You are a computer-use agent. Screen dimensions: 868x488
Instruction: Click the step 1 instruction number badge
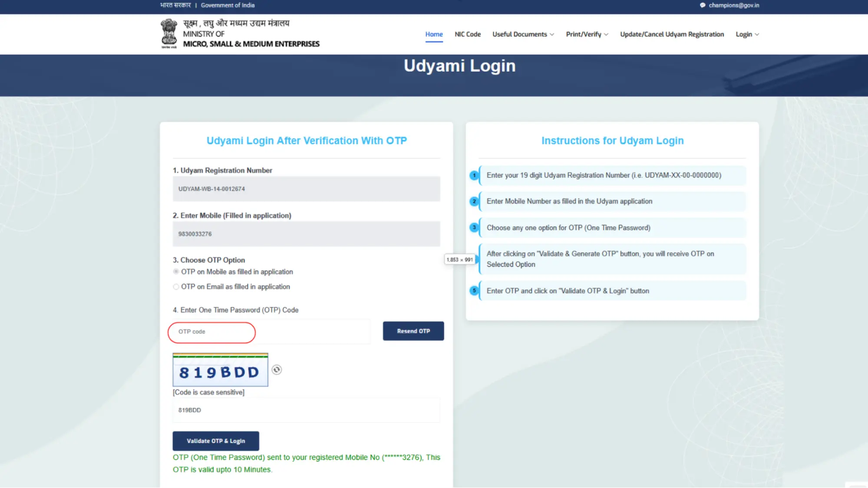coord(474,175)
